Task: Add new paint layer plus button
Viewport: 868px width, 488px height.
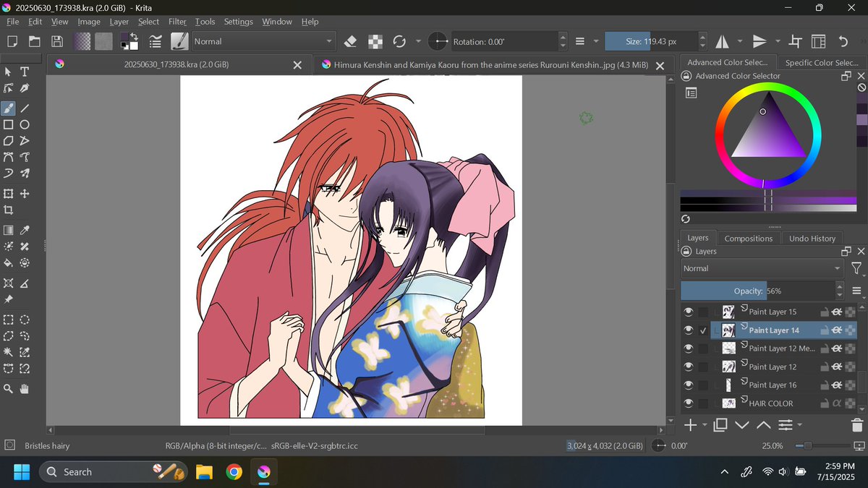Action: 690,425
